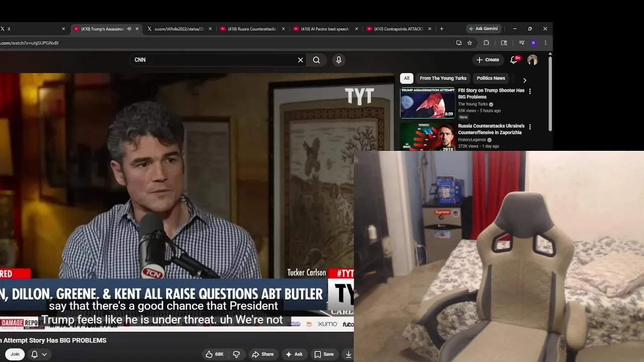Click the install/cast icon in address bar
Image resolution: width=644 pixels, height=362 pixels.
tap(459, 43)
